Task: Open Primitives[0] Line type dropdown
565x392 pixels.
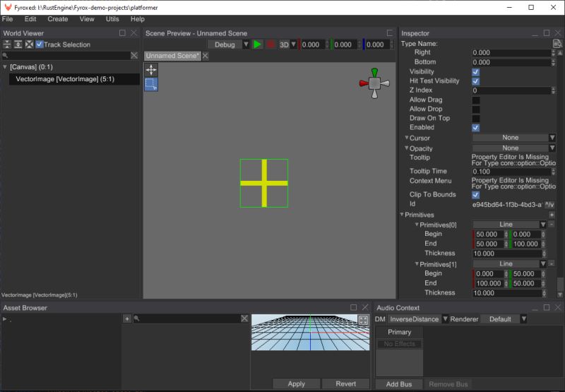Action: (509, 225)
